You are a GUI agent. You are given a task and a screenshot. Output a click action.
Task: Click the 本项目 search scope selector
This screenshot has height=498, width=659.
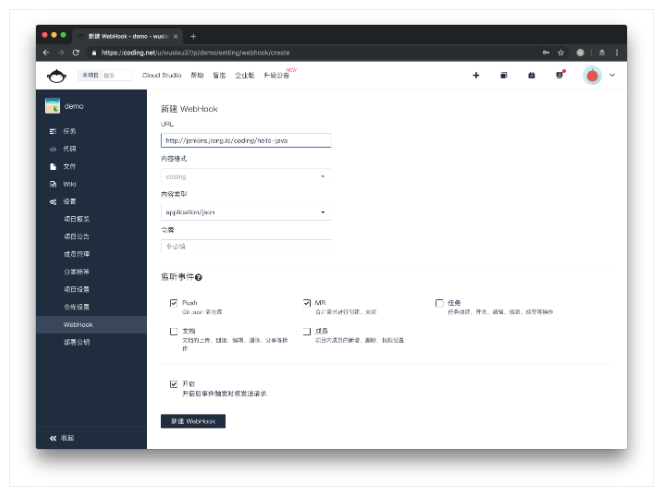(x=90, y=75)
